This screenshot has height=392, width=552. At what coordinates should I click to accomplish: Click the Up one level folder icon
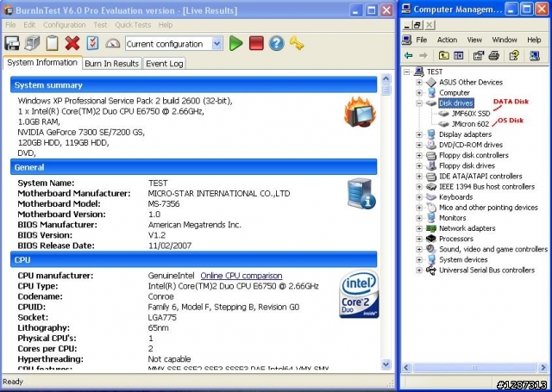(x=443, y=55)
